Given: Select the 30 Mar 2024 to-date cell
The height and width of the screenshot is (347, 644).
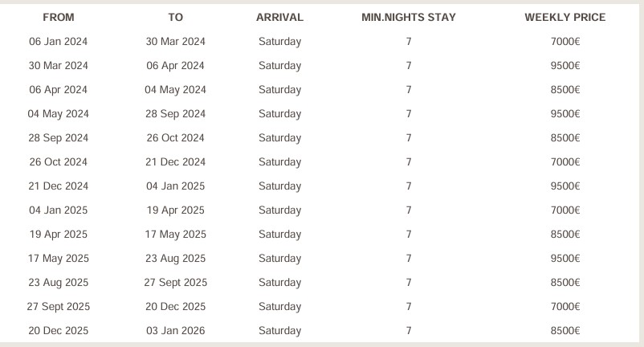Looking at the screenshot, I should [x=175, y=42].
